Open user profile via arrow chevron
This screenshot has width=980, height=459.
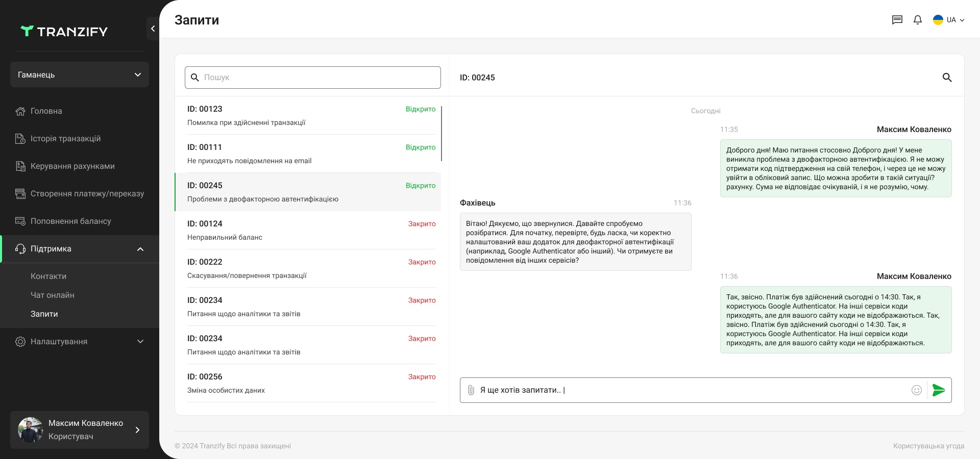click(x=137, y=430)
